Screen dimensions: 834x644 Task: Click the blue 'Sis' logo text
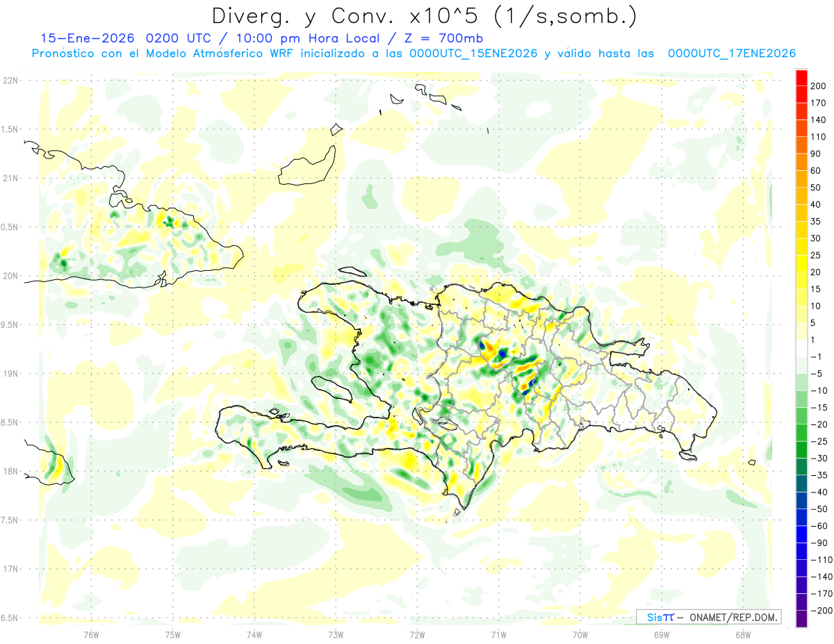pos(654,617)
